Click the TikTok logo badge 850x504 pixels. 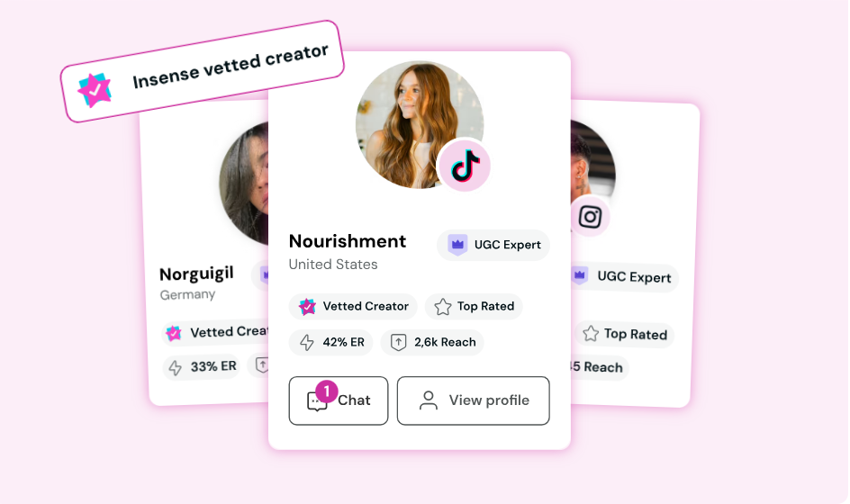click(464, 166)
